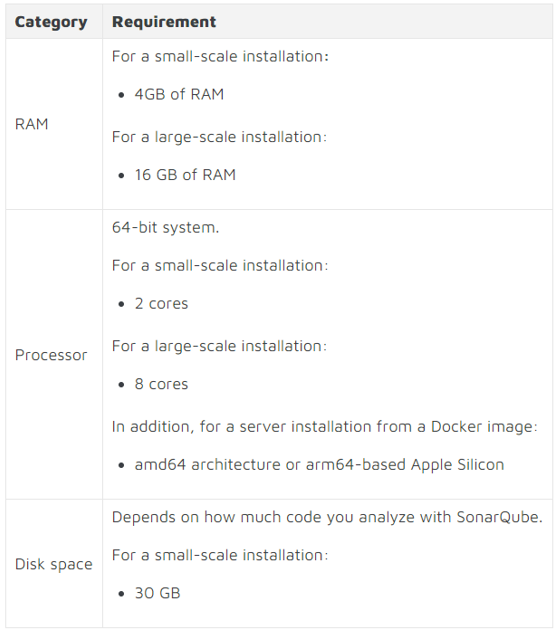Click the 64-bit system text
This screenshot has width=555, height=629.
[166, 227]
